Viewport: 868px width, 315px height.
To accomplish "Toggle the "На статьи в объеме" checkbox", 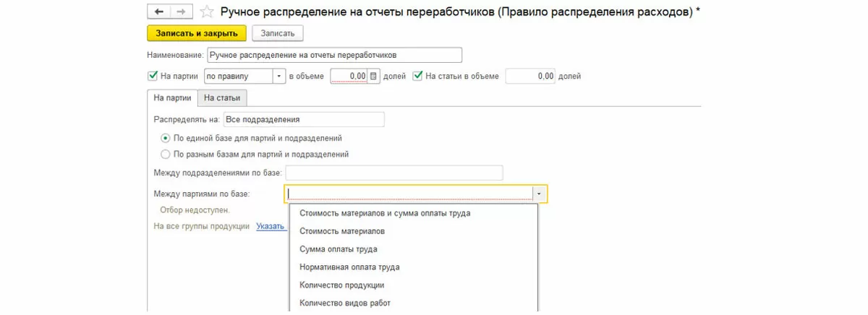I will 418,76.
